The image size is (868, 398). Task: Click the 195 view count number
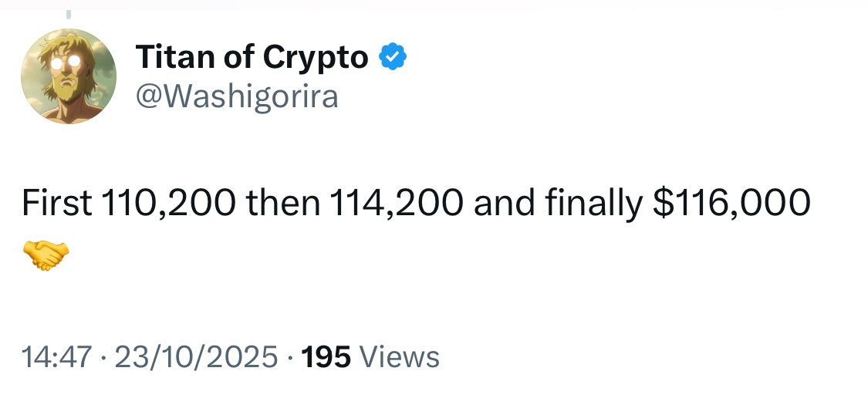tap(326, 357)
